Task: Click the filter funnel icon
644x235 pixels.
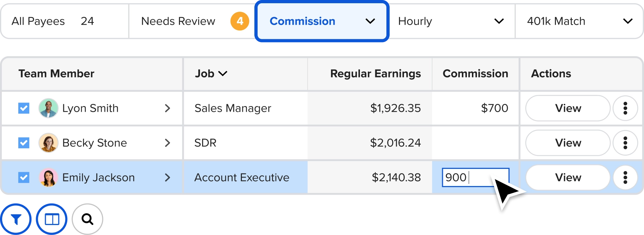Action: tap(16, 219)
